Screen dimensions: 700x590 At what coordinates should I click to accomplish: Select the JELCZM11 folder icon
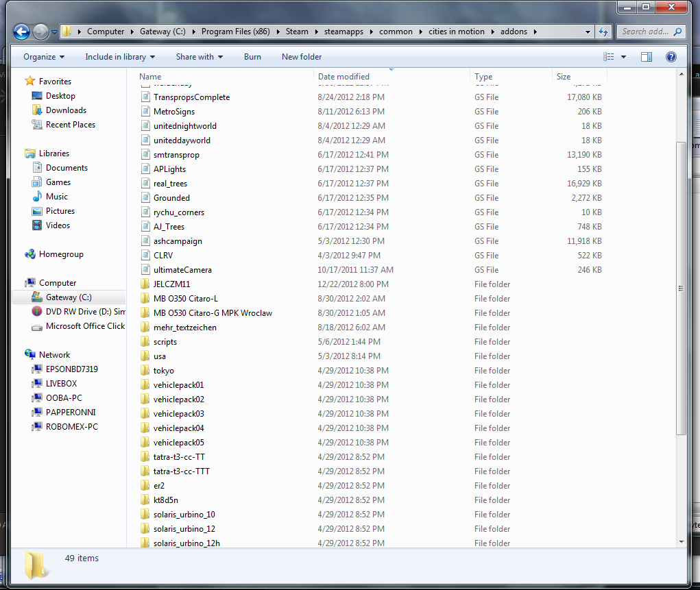tap(145, 284)
